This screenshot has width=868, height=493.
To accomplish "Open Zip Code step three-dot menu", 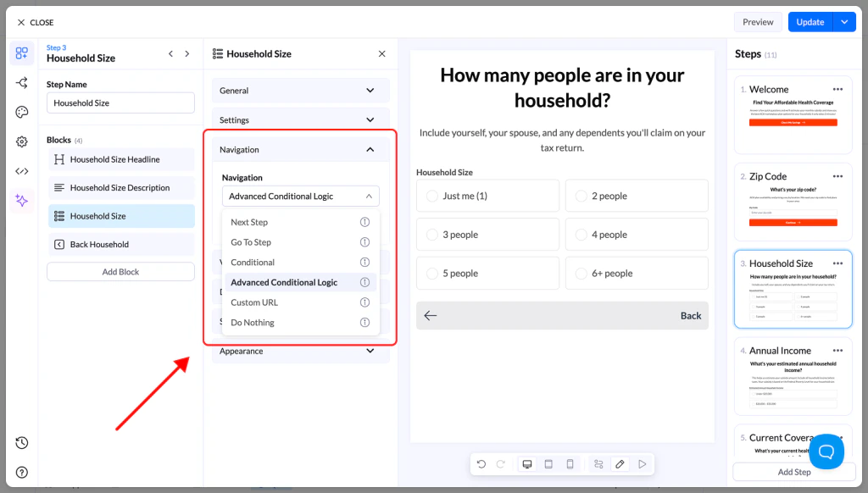I will [x=838, y=176].
